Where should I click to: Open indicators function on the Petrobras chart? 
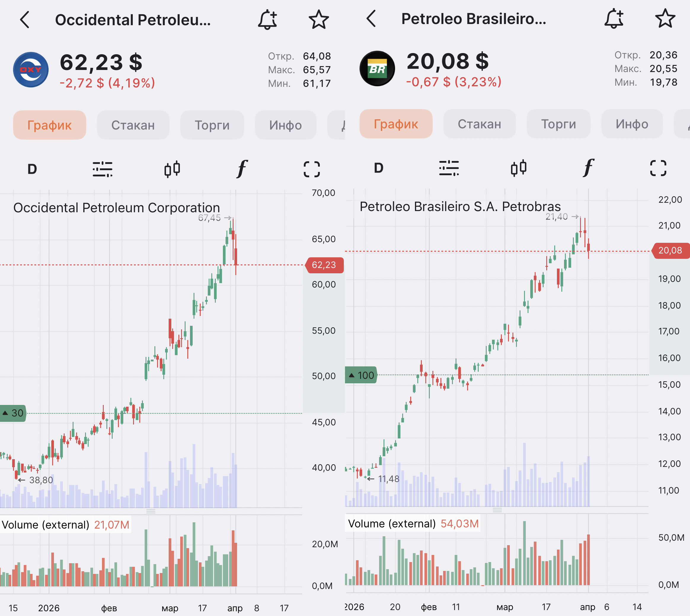tap(588, 168)
